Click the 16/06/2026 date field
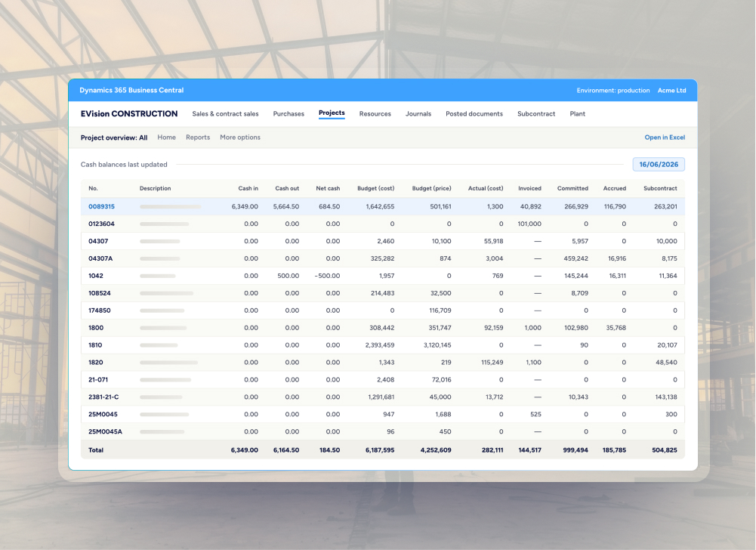756x550 pixels. coord(659,165)
